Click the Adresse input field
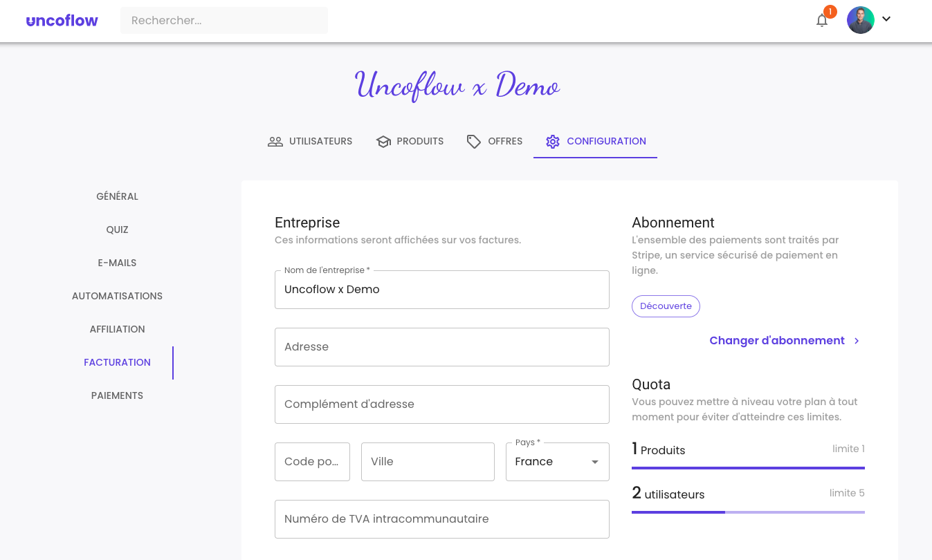 [442, 347]
